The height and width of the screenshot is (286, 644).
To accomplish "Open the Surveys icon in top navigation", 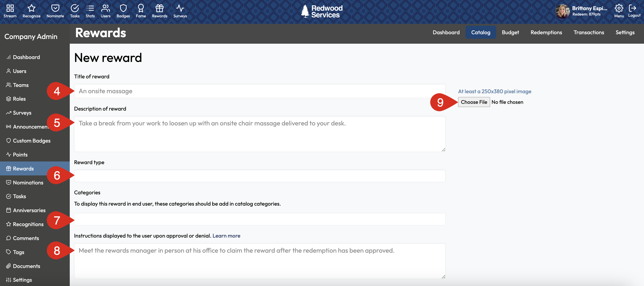I will (x=180, y=11).
